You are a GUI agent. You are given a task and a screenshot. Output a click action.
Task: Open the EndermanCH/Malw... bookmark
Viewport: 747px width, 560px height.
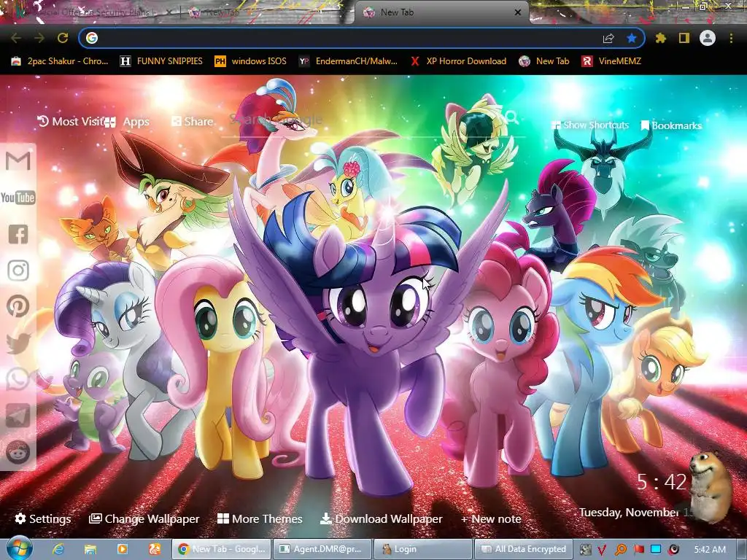pyautogui.click(x=348, y=61)
